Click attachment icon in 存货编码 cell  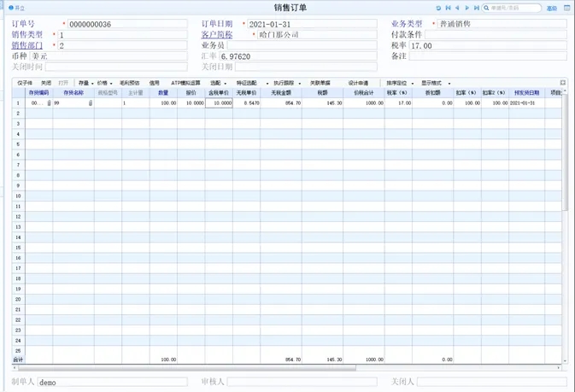pos(49,102)
